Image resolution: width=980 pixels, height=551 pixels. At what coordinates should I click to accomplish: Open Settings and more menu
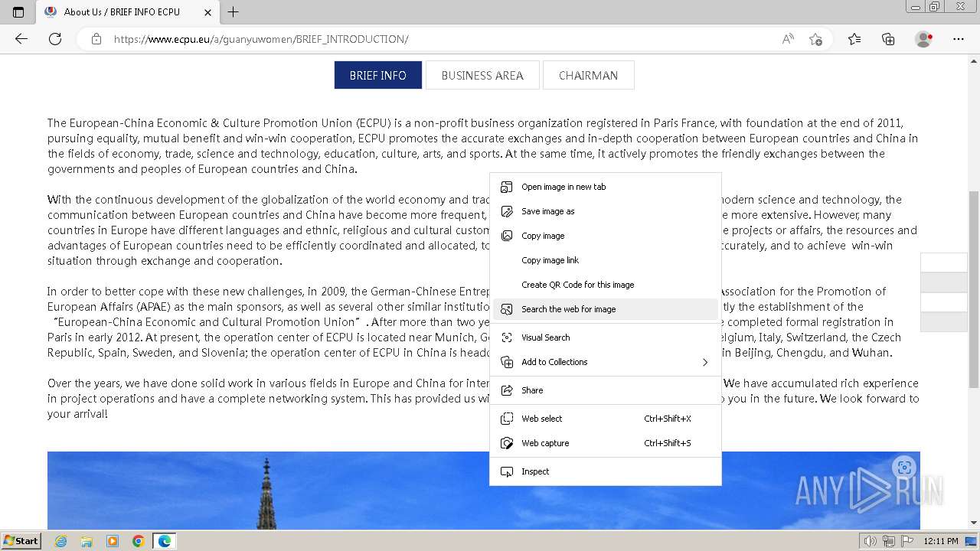pos(959,39)
